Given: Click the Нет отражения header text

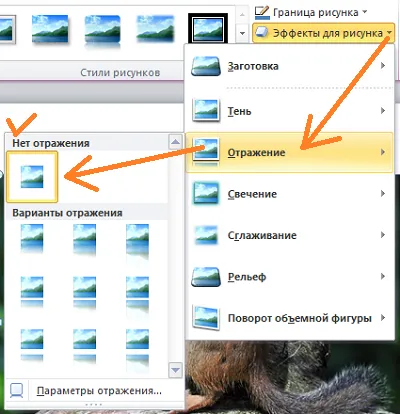Looking at the screenshot, I should tap(51, 143).
